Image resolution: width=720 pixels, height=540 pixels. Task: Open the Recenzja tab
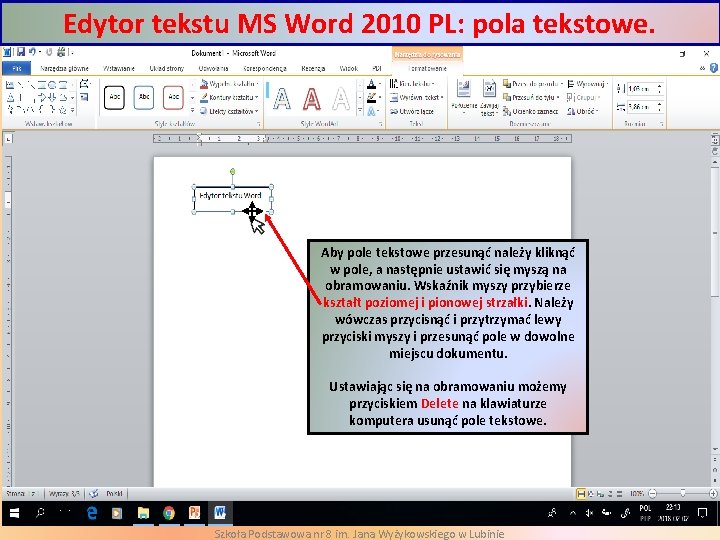[313, 68]
